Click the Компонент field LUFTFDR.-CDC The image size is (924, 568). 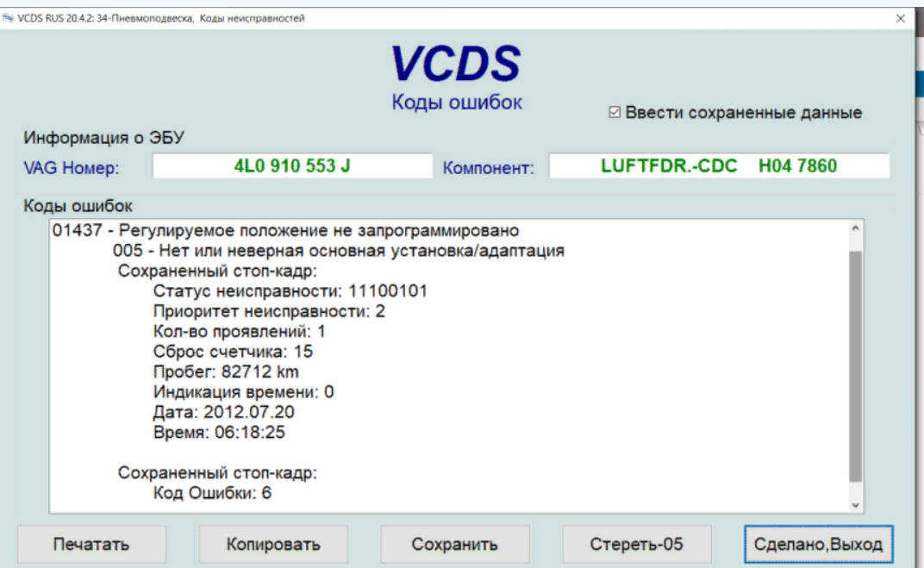pyautogui.click(x=719, y=165)
